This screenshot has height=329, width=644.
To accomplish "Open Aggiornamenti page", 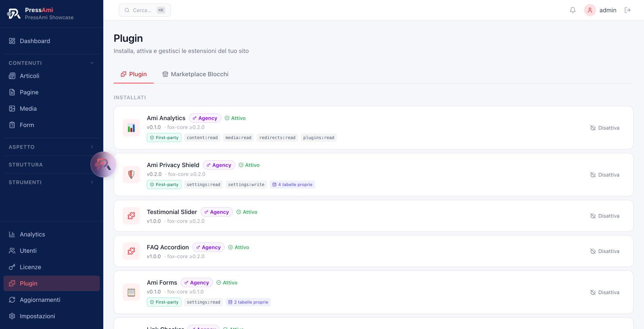I will click(x=52, y=300).
